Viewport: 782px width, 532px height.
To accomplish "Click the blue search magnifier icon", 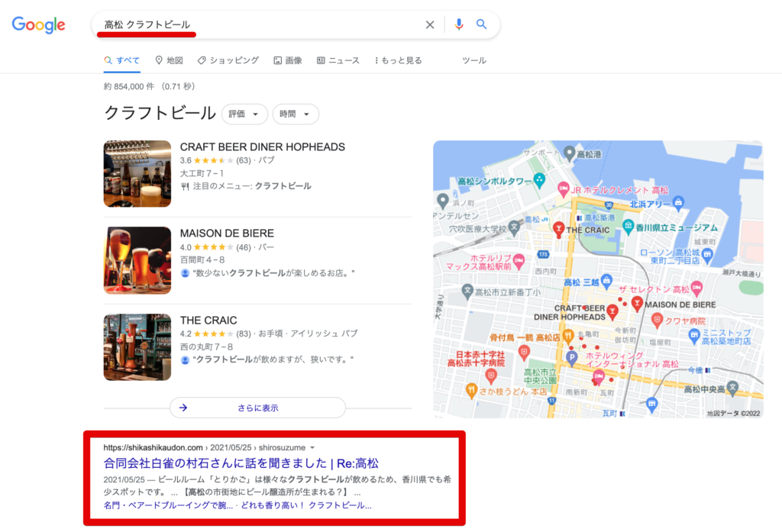I will [481, 24].
